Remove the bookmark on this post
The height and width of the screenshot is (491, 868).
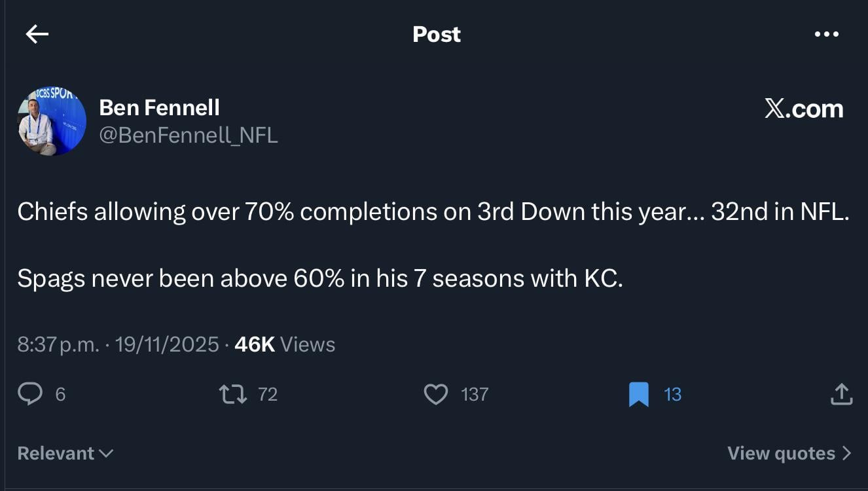click(x=638, y=393)
